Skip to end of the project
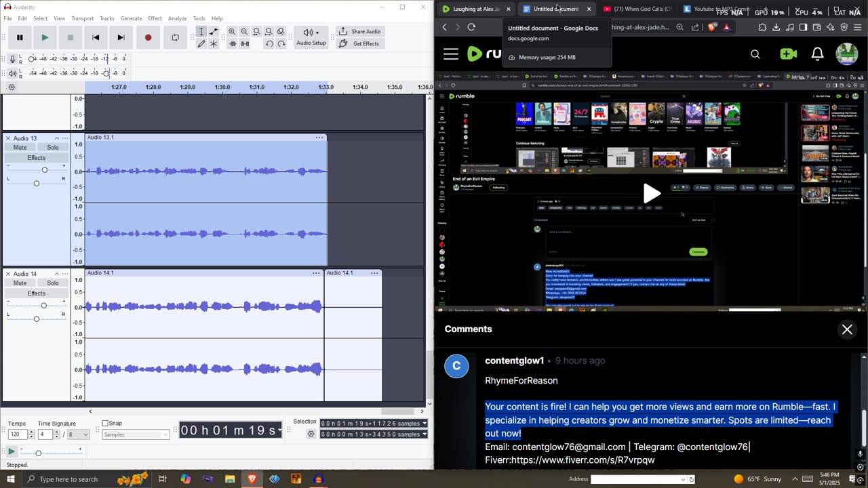Viewport: 868px width, 488px height. pos(121,37)
